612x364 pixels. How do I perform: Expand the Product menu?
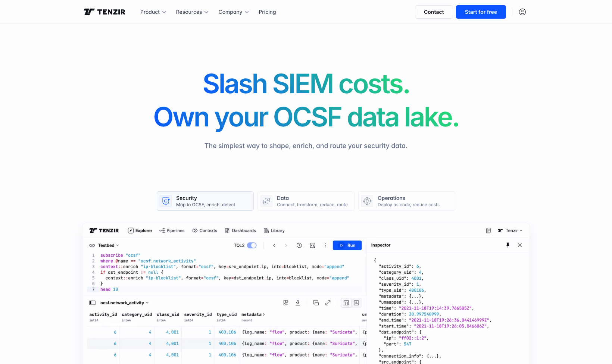153,12
